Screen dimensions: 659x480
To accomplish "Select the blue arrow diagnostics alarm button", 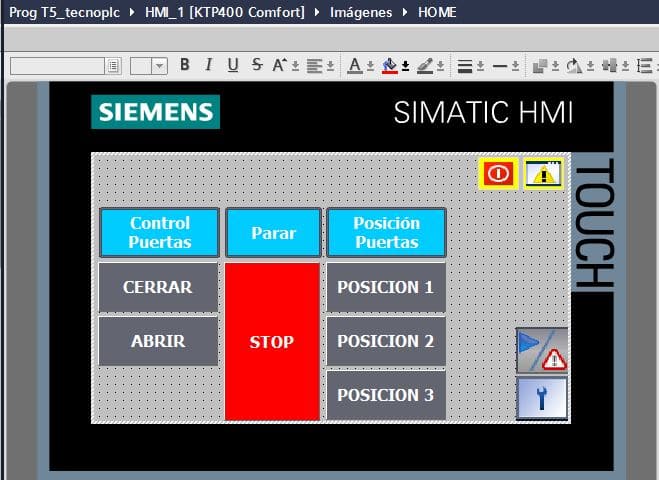I will (x=542, y=350).
